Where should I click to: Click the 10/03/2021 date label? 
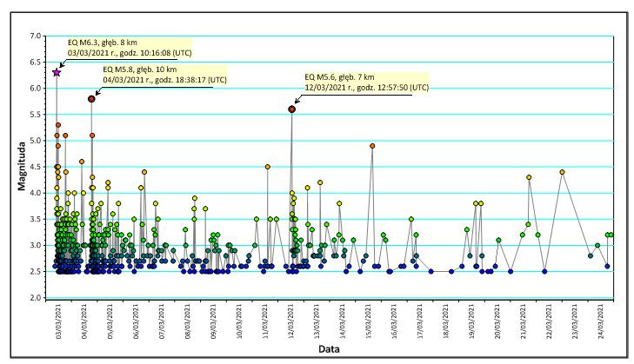tap(239, 321)
